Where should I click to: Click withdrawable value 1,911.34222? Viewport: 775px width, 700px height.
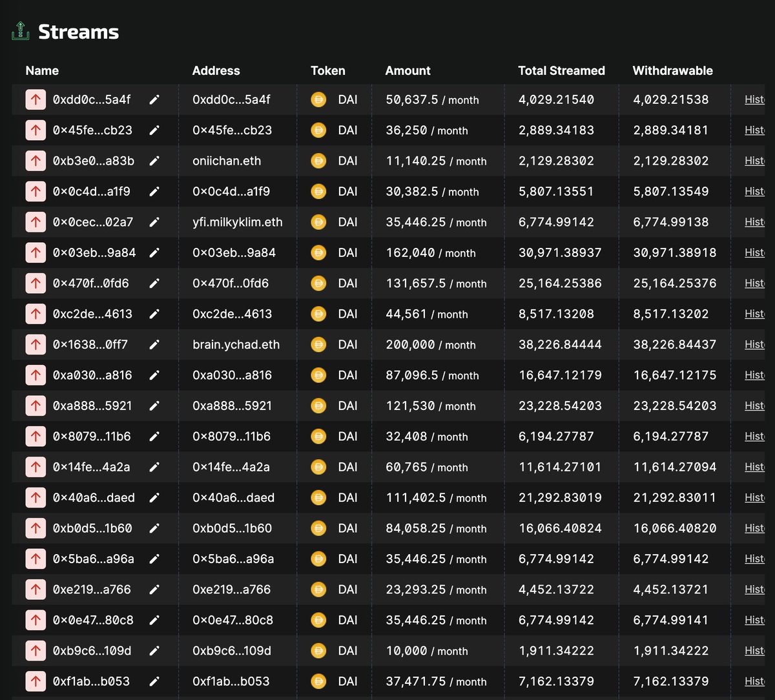pos(671,650)
